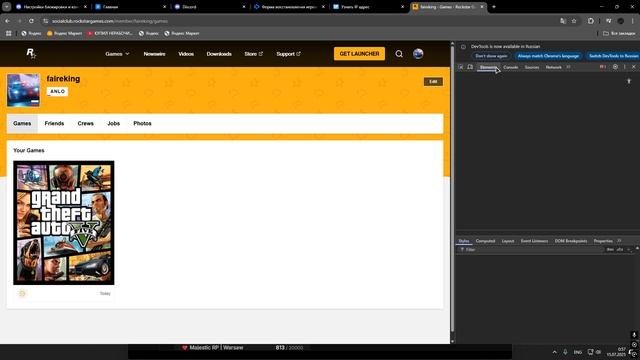Switch to the Discord browser tab
The image size is (640, 360).
coord(208,7)
